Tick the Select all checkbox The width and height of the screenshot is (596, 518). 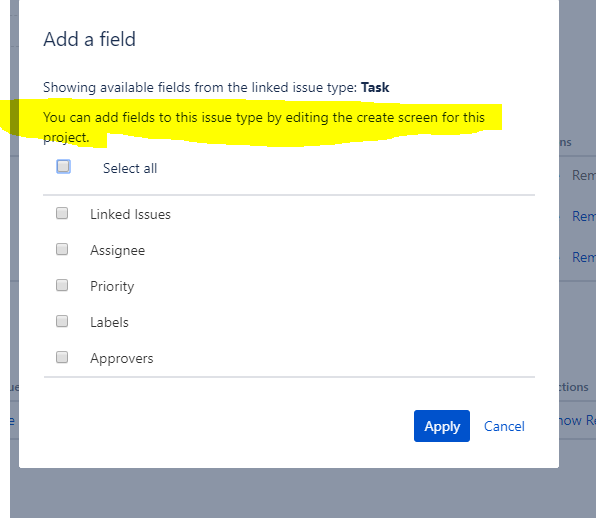point(63,166)
